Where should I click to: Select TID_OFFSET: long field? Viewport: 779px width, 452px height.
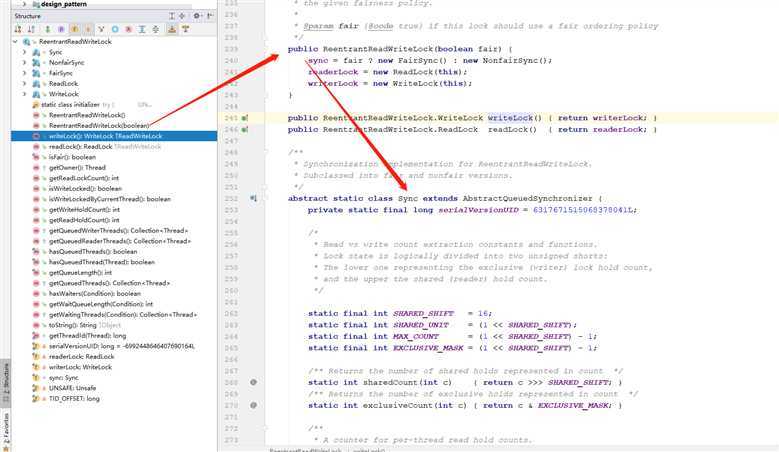point(74,398)
